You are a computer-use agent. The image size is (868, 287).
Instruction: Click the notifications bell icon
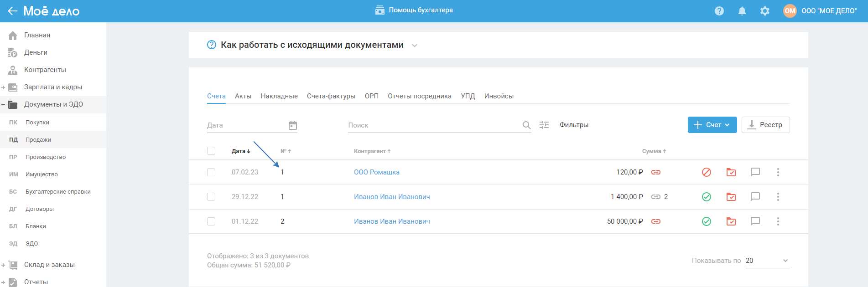tap(742, 11)
